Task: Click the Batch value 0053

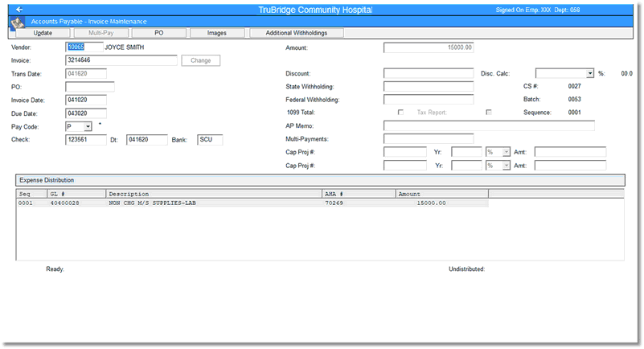Action: pos(575,100)
